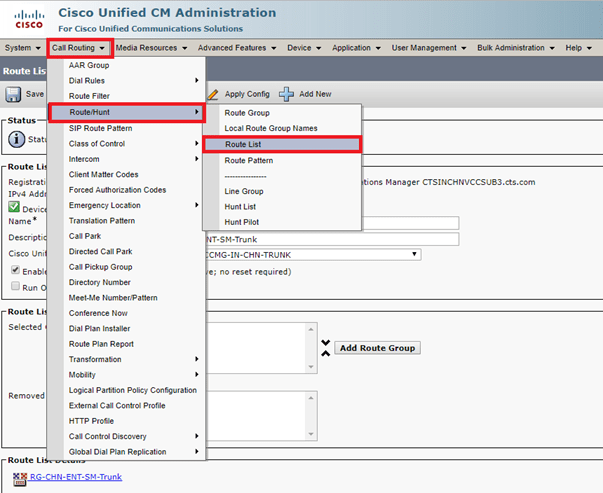Choose Hunt Pilot from Route/Hunt submenu
Screen dimensions: 603x493
[243, 221]
